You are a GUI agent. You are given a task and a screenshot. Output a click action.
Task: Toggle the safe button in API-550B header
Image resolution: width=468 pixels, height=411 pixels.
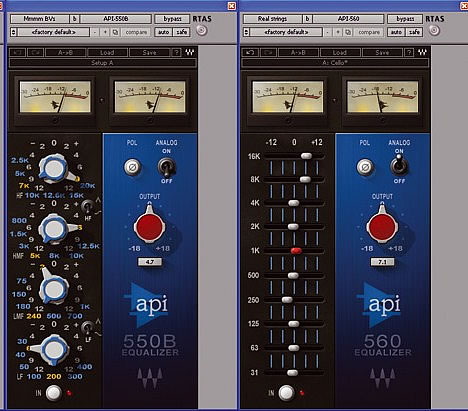tap(182, 32)
